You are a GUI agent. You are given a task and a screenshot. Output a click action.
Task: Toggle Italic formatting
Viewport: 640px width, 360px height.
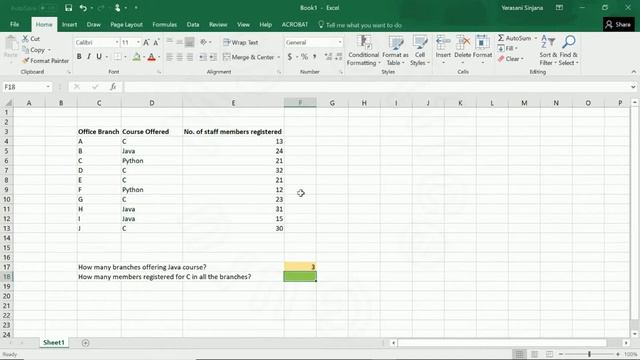point(89,57)
